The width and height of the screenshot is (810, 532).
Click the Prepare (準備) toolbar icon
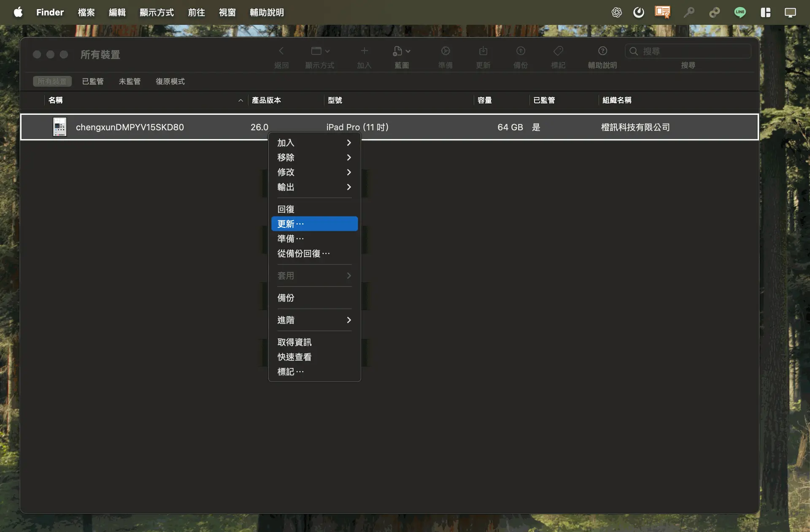(445, 51)
